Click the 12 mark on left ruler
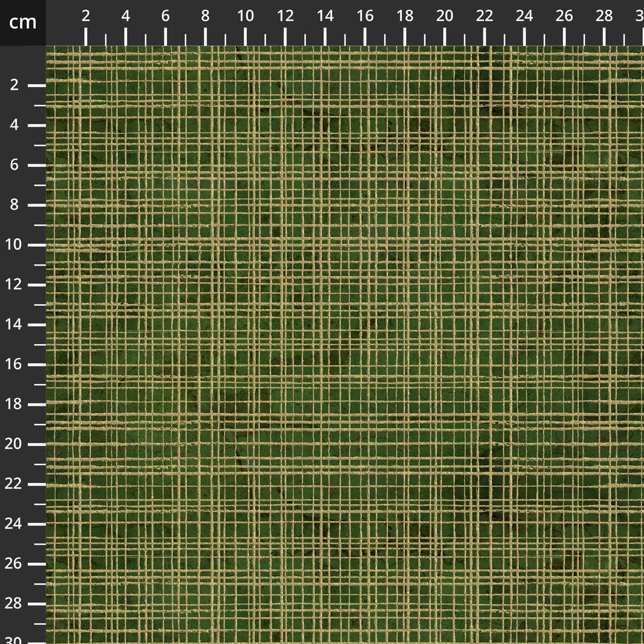This screenshot has width=644, height=644. click(13, 284)
